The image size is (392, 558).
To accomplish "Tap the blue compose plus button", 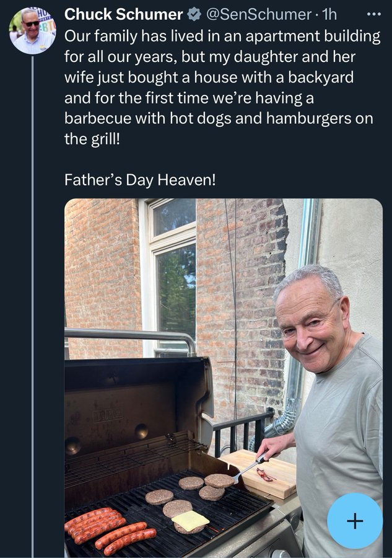I will (x=355, y=521).
